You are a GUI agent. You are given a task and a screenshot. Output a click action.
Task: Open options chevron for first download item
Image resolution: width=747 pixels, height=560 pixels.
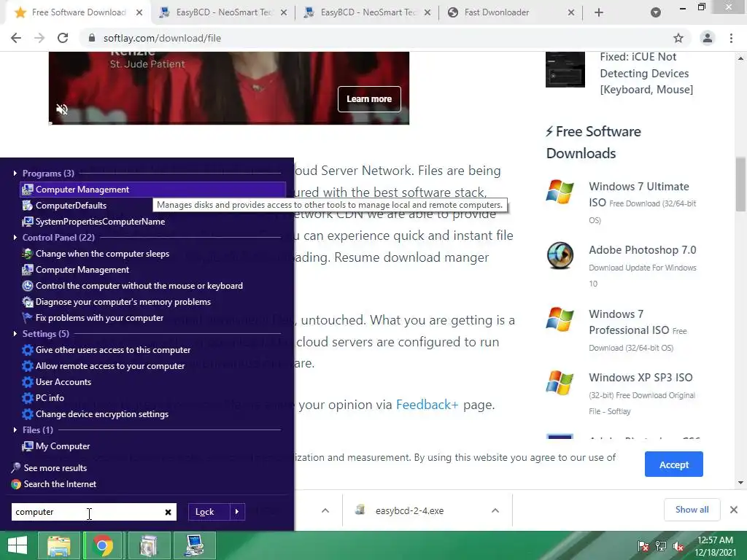point(325,511)
